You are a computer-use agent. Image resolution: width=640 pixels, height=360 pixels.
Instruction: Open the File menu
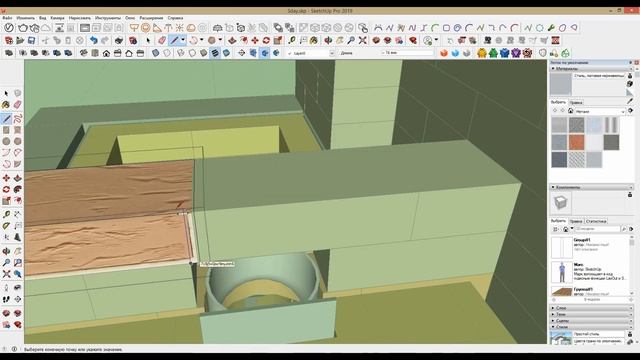(7, 18)
